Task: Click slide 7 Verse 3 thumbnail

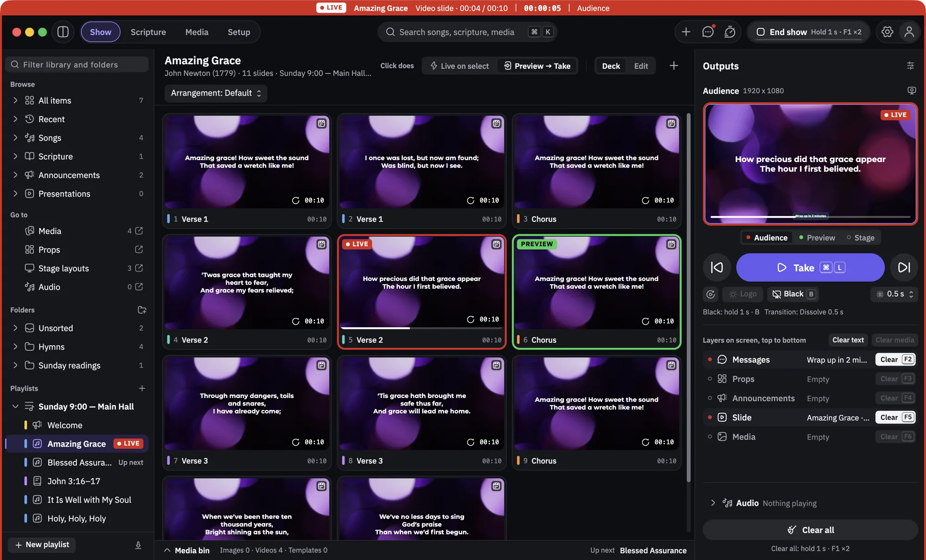Action: pos(247,404)
